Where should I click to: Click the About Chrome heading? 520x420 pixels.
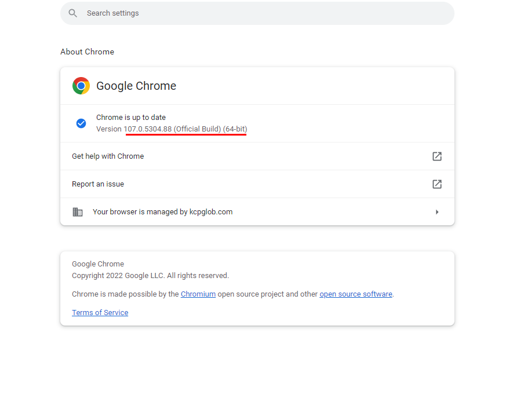[87, 52]
